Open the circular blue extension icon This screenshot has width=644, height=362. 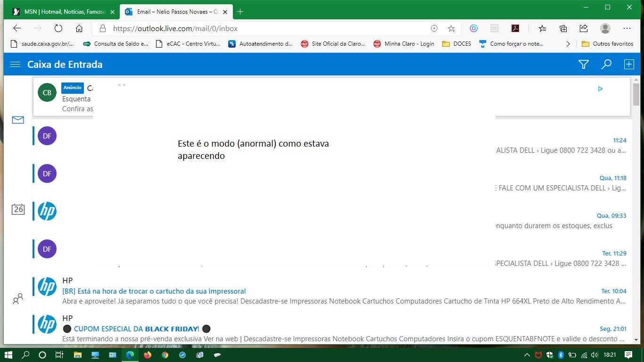point(474,28)
